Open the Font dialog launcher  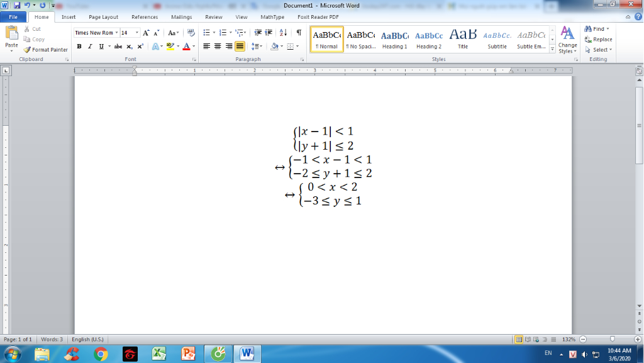(194, 60)
